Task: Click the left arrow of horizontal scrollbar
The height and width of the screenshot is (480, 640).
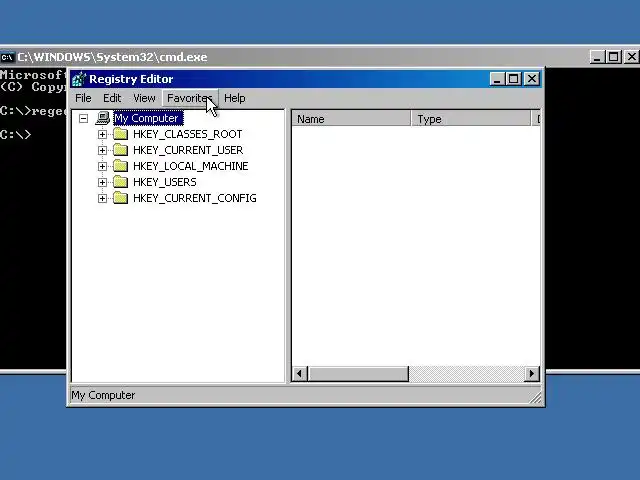Action: click(300, 373)
